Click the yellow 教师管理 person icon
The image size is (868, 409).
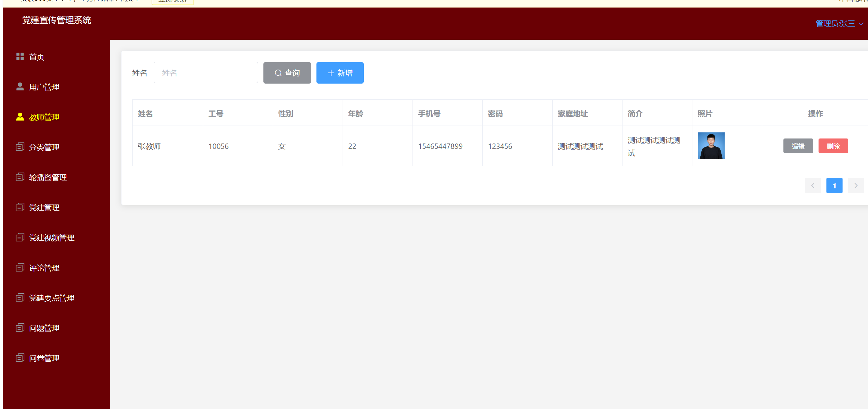20,117
